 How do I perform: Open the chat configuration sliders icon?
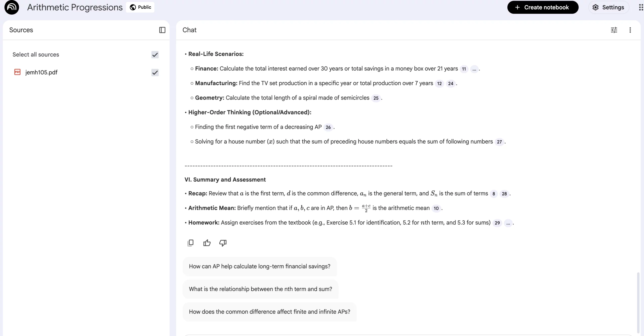click(x=614, y=30)
